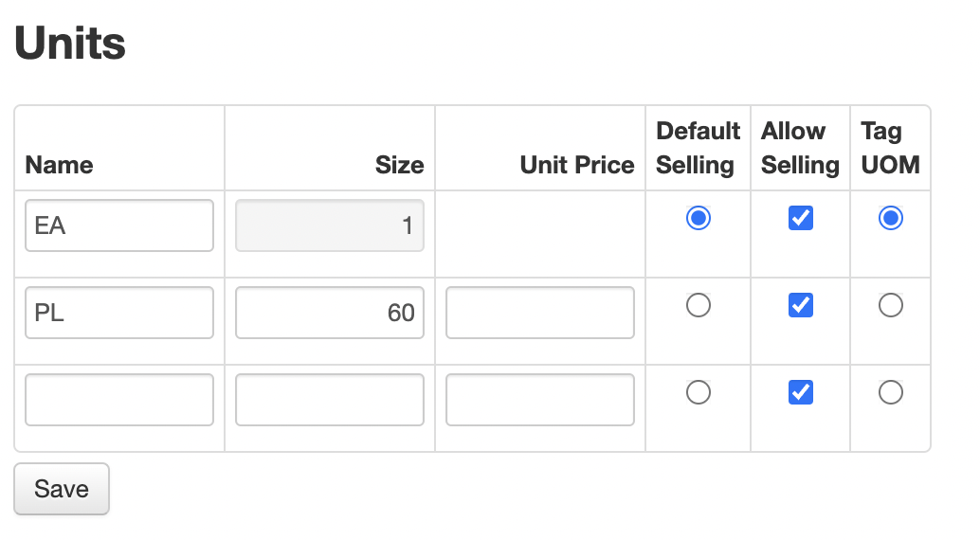980x540 pixels.
Task: Click the disabled Size field showing 1
Action: [x=330, y=226]
